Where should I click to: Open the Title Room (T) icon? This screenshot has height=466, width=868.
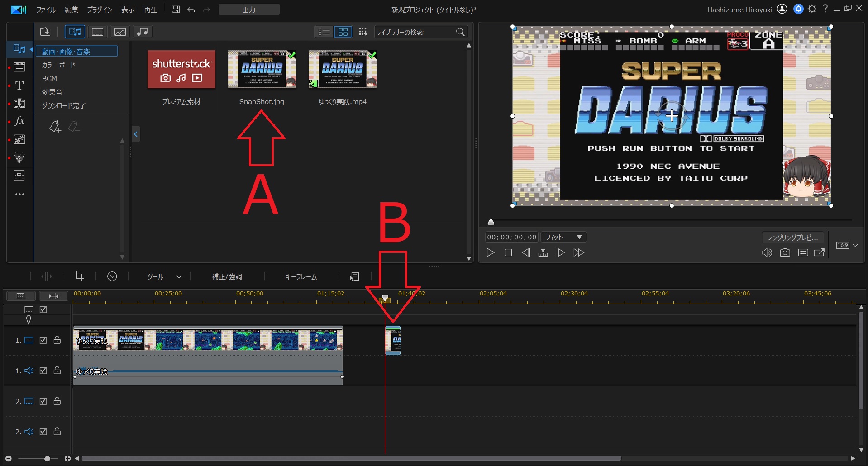pyautogui.click(x=19, y=86)
